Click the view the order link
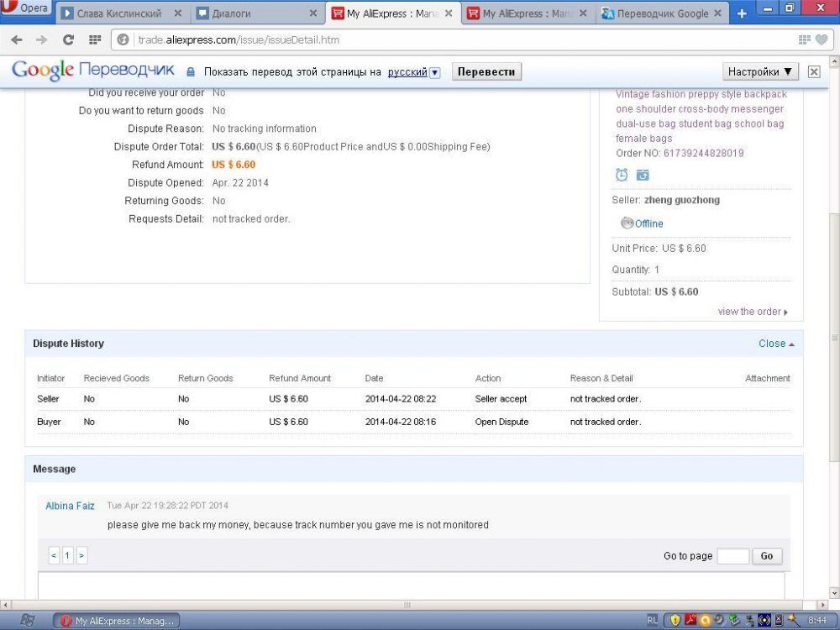The image size is (840, 630). point(752,312)
